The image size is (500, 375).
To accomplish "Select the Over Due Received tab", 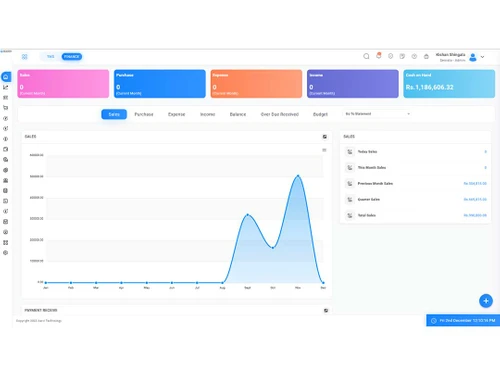I will coord(280,114).
